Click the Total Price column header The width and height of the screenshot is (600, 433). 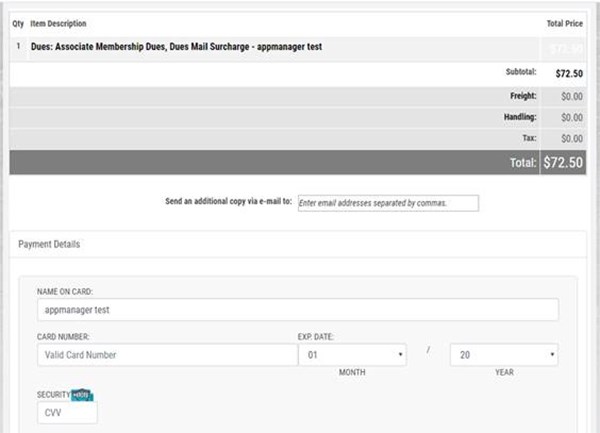point(564,23)
